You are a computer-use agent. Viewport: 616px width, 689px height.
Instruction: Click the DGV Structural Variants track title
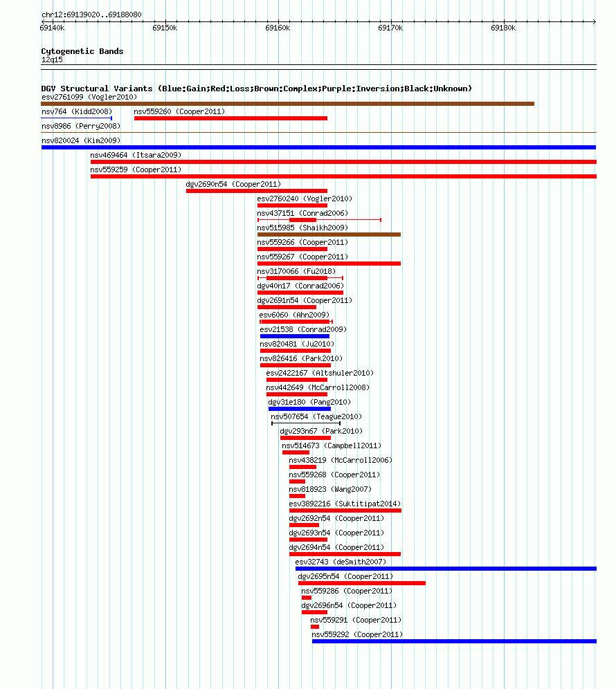pos(256,89)
